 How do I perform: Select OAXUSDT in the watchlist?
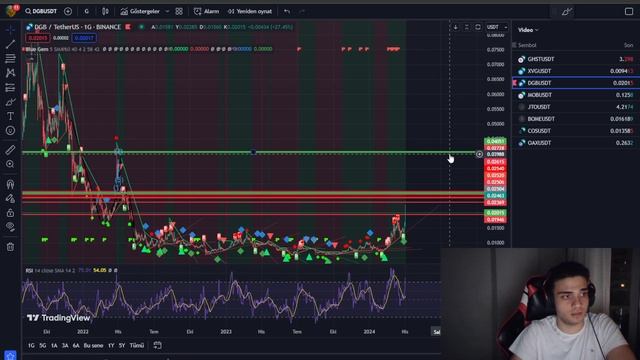[x=576, y=143]
